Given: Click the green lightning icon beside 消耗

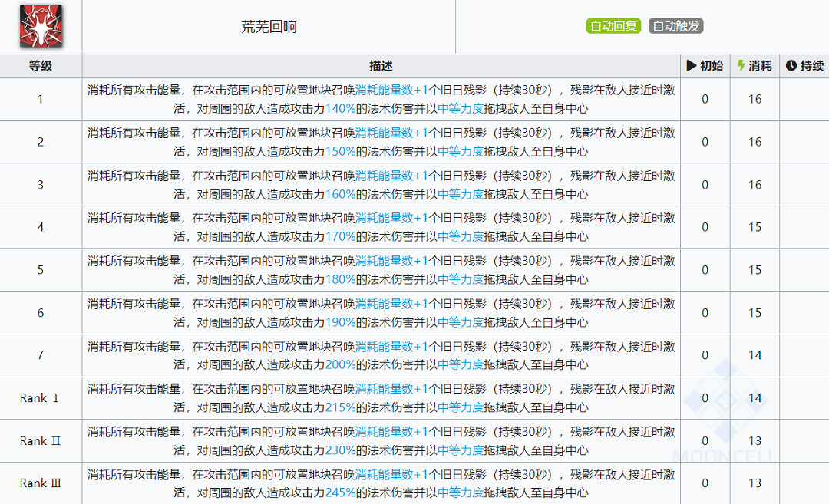Looking at the screenshot, I should point(741,66).
